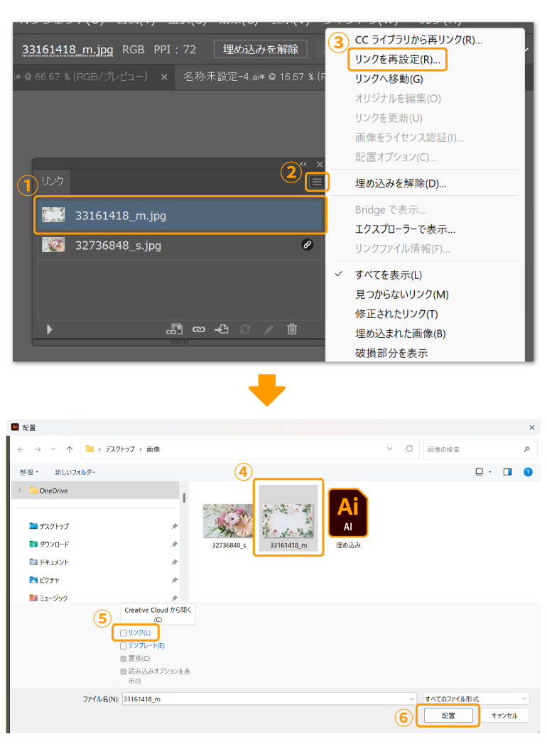
Task: Click the Up one level arrow
Action: click(x=70, y=449)
